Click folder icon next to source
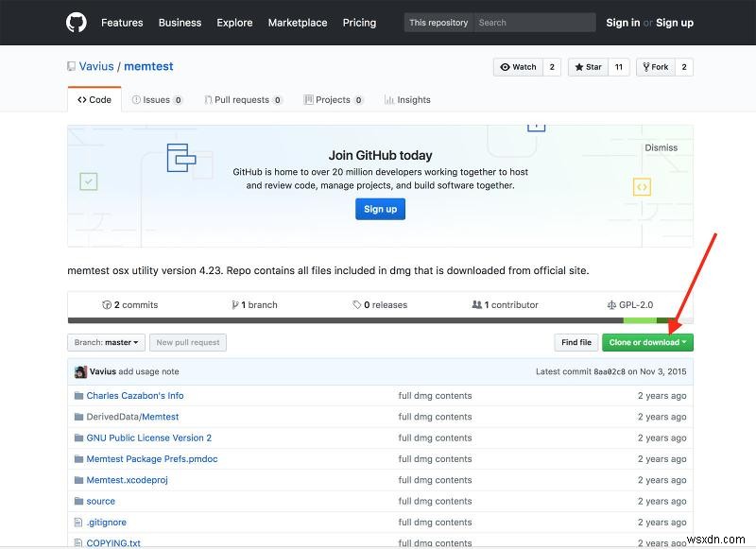 pyautogui.click(x=78, y=501)
